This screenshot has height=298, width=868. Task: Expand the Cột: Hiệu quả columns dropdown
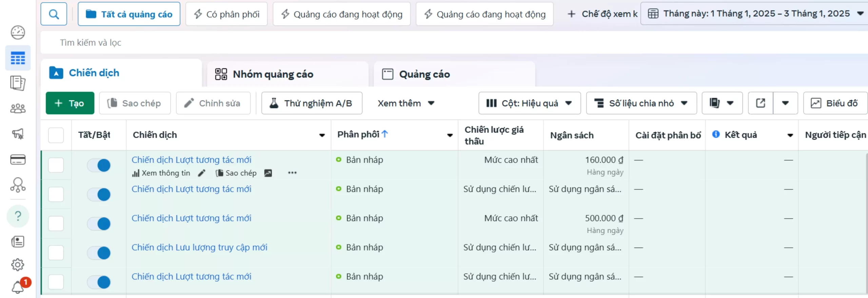click(529, 103)
